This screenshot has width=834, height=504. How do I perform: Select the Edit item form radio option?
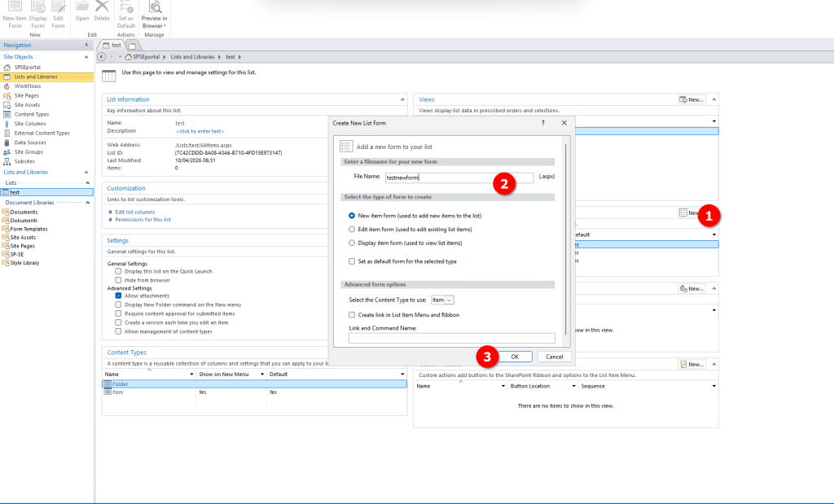pos(352,230)
